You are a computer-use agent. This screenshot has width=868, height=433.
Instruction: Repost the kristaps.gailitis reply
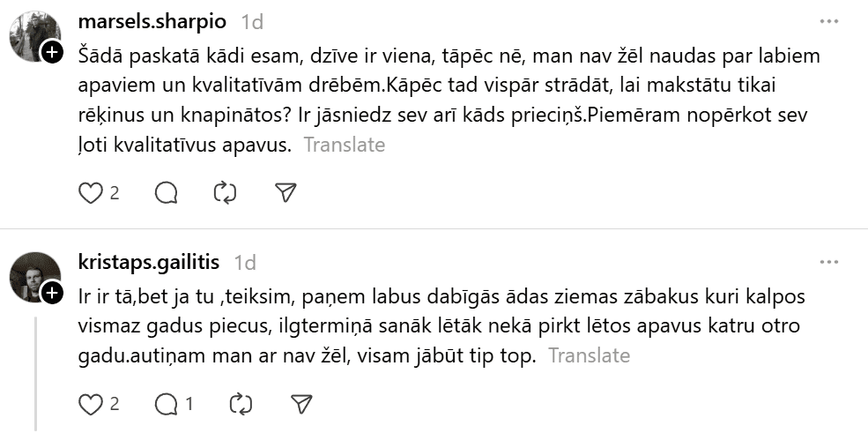coord(241,404)
